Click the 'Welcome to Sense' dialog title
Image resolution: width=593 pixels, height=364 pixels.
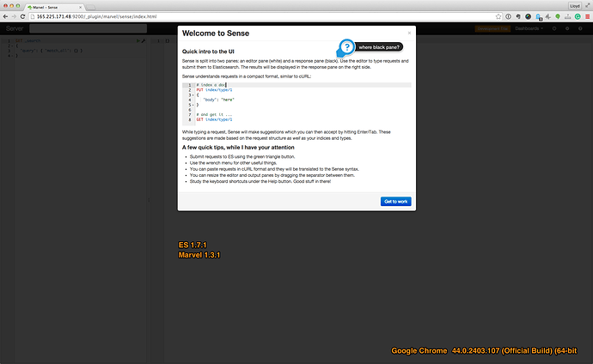(x=216, y=33)
